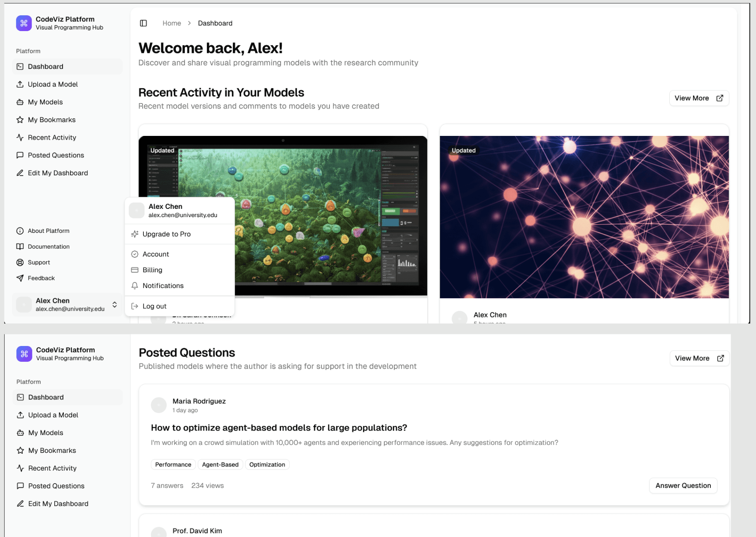Screen dimensions: 756x537
Task: Click the Agent-Based tag
Action: (x=220, y=464)
